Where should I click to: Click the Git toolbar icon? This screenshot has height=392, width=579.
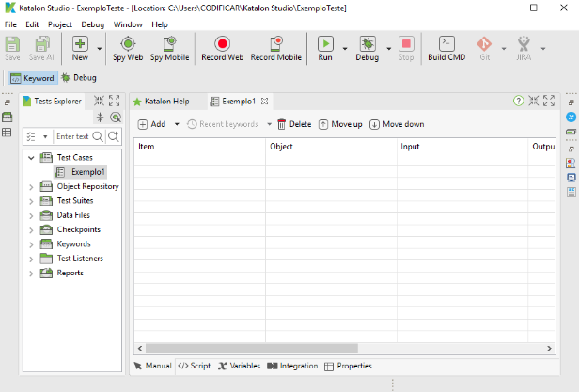point(484,48)
